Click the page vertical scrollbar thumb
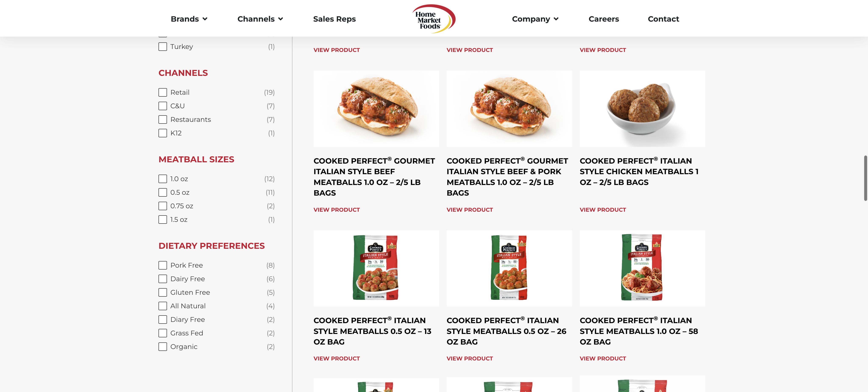The image size is (868, 392). [865, 178]
